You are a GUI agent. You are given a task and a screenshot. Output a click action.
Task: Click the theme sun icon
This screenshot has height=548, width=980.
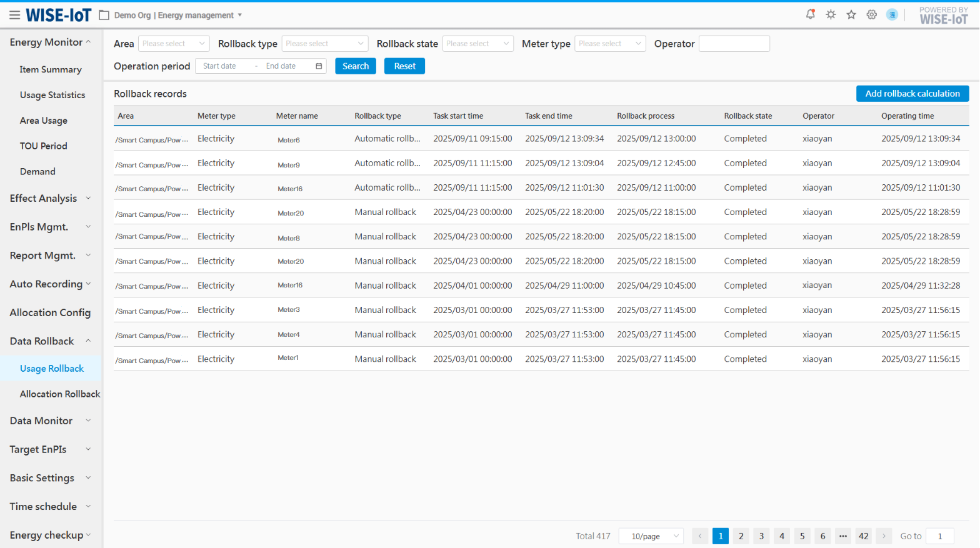tap(831, 14)
